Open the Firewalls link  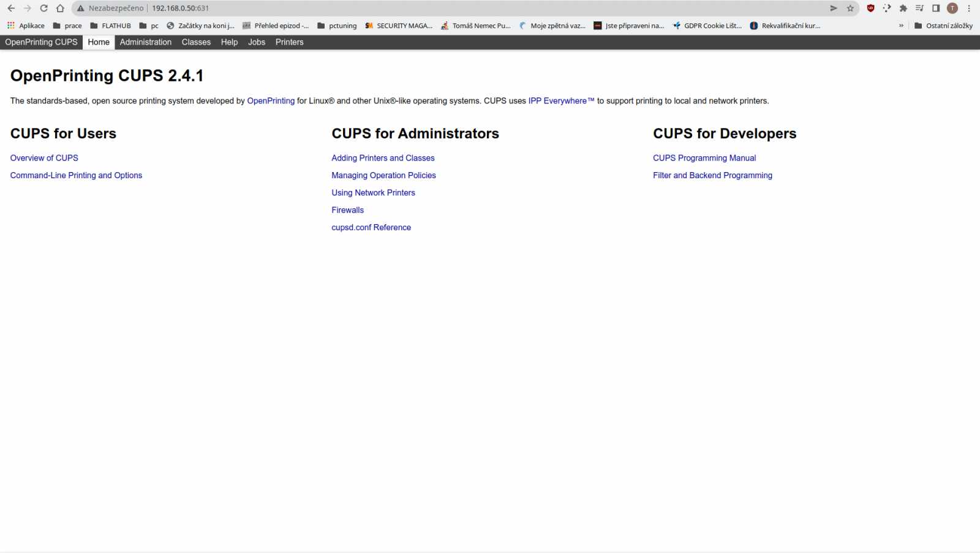[347, 210]
